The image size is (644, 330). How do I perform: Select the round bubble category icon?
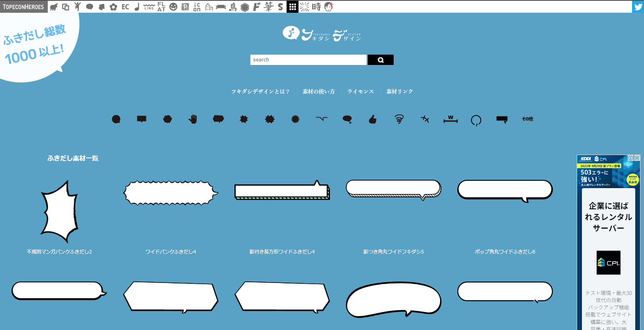[116, 119]
